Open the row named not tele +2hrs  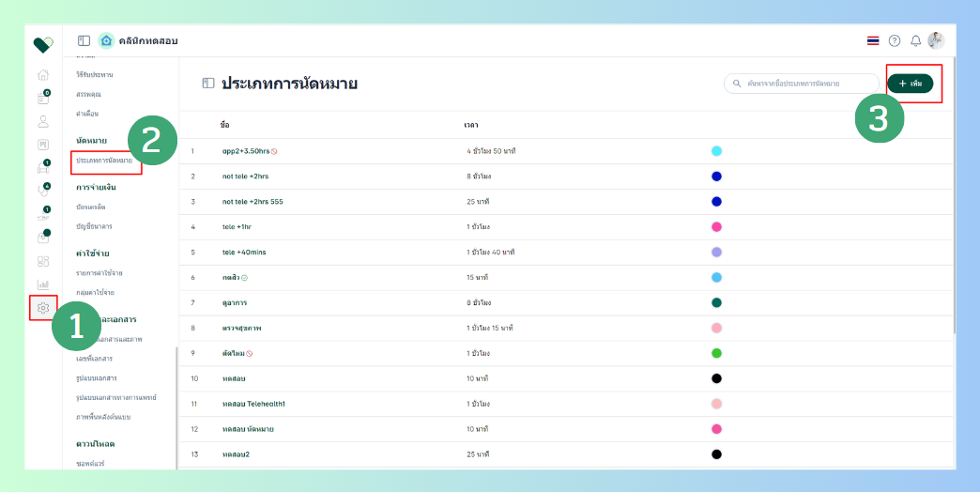246,177
